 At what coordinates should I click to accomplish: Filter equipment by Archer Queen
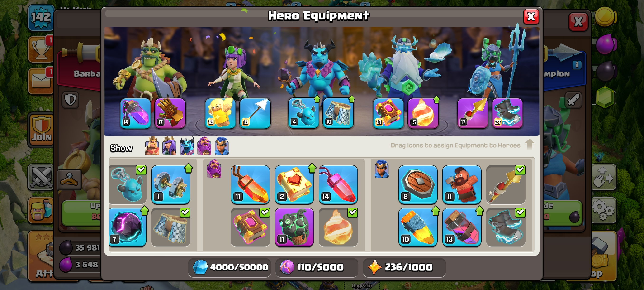pos(169,146)
